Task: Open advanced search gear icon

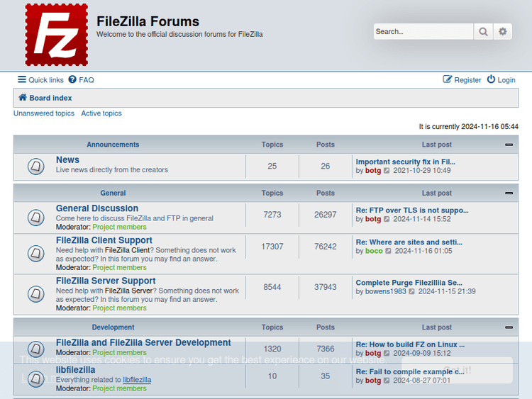Action: 503,31
